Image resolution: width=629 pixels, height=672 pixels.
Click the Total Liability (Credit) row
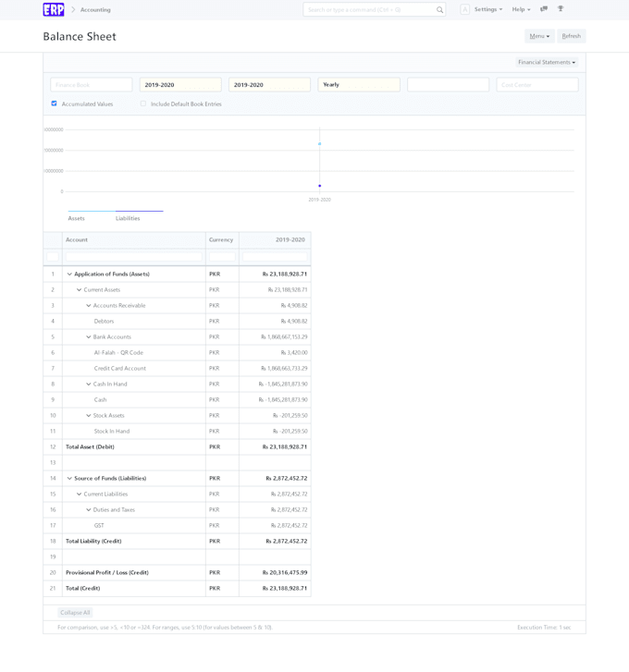coord(177,542)
